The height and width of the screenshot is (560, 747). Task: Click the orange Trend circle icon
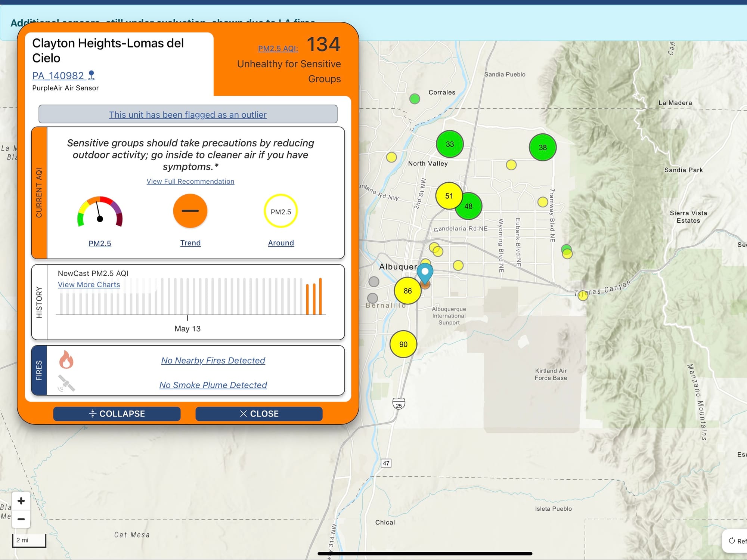tap(190, 211)
